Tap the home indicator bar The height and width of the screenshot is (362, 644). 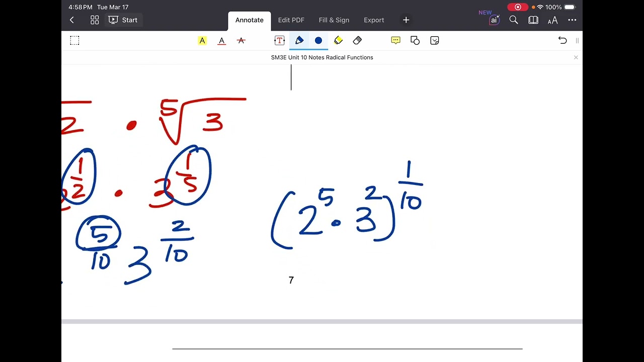pos(347,348)
